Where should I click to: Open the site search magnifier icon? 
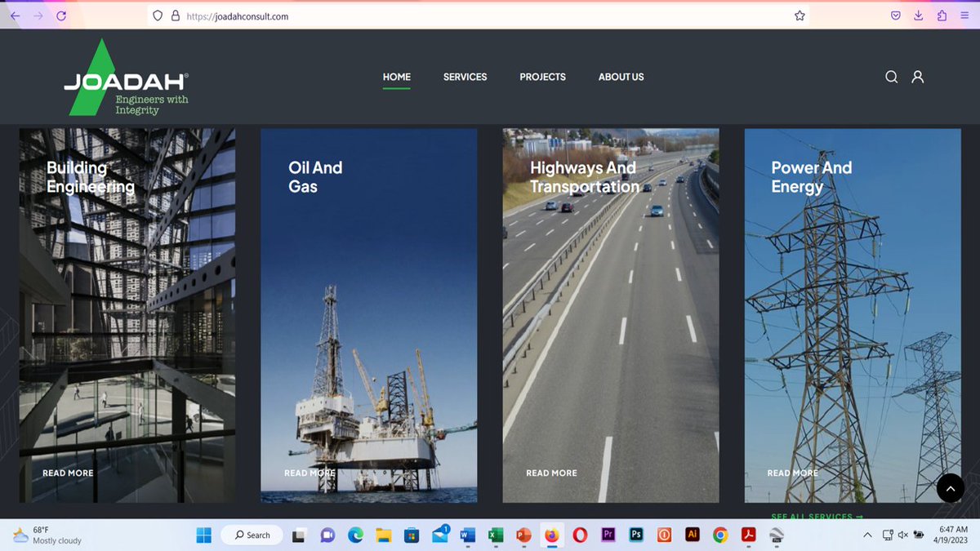892,77
